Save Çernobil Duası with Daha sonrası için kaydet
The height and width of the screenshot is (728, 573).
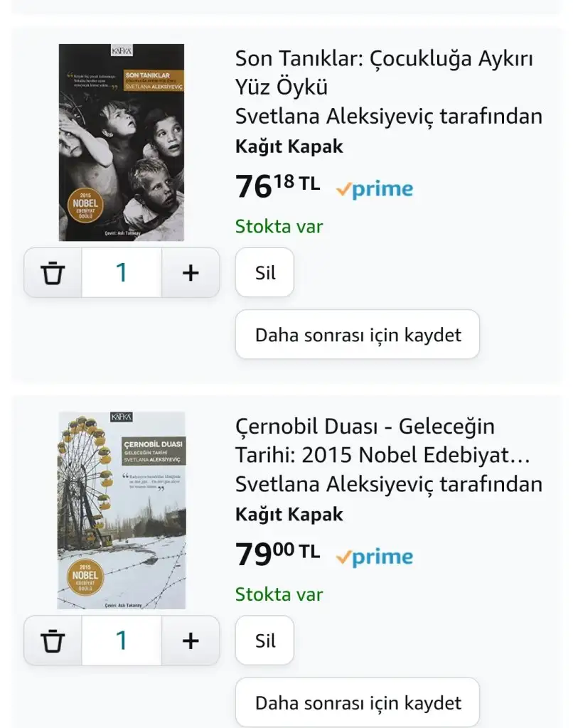pos(358,702)
